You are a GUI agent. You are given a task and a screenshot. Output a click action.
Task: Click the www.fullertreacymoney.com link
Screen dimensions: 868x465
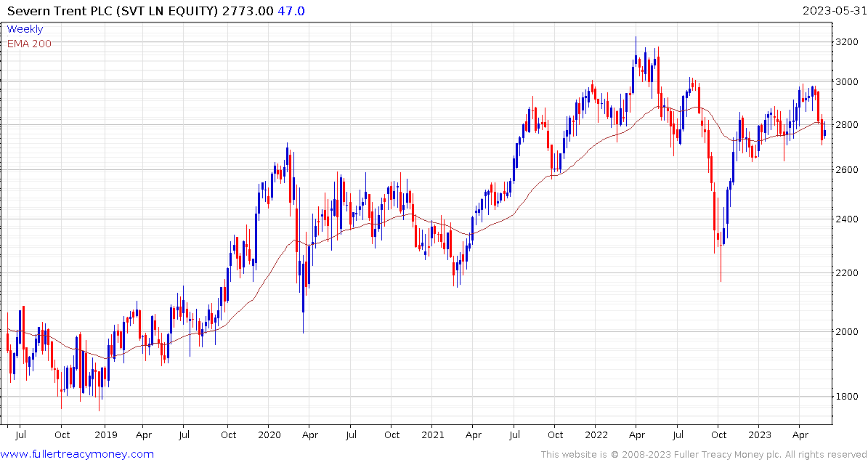(x=78, y=455)
